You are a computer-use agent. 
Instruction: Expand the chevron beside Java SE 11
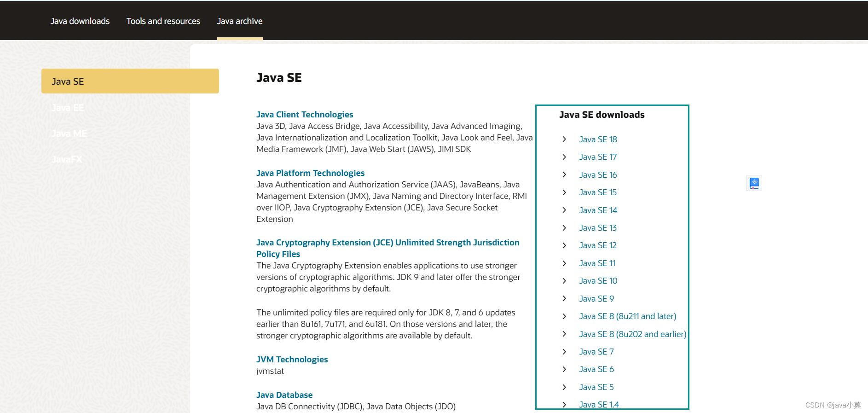point(564,263)
